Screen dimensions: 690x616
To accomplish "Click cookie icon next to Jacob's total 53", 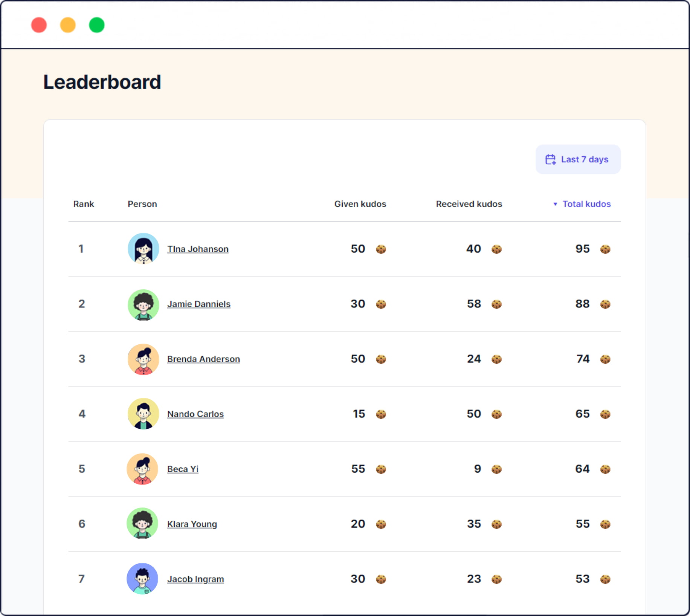I will pos(605,579).
